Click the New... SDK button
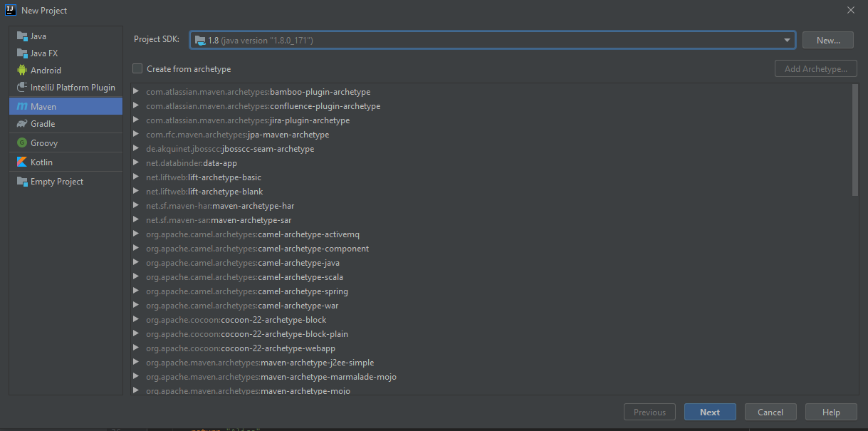This screenshot has height=431, width=868. tap(827, 41)
